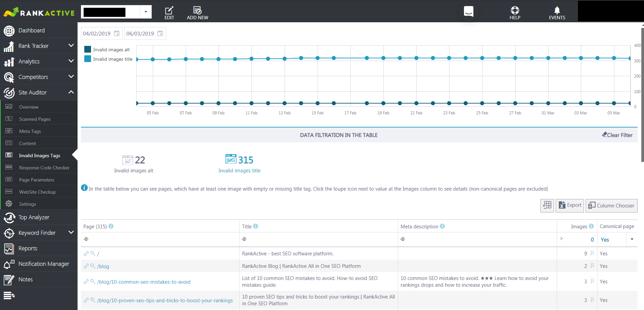The width and height of the screenshot is (644, 310).
Task: Open the Column Chooser button
Action: [x=611, y=205]
